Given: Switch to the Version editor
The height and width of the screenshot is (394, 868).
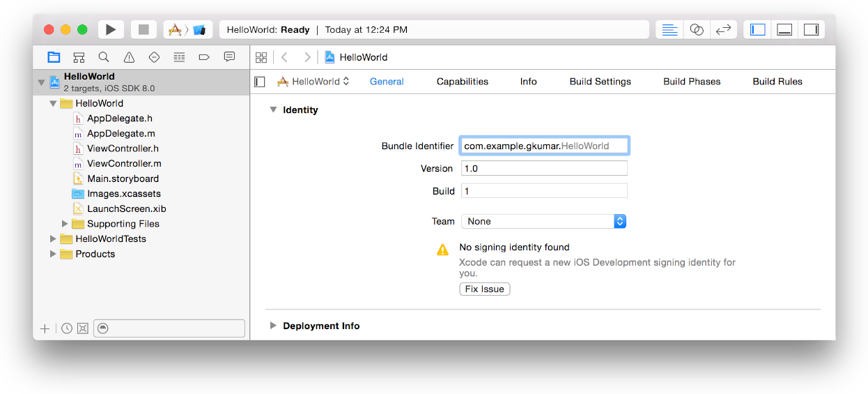Looking at the screenshot, I should pyautogui.click(x=723, y=29).
